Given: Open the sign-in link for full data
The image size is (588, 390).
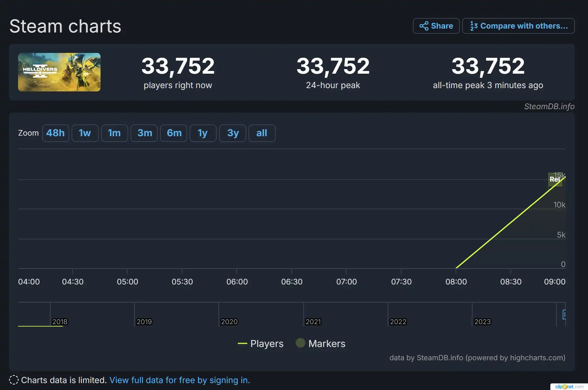Looking at the screenshot, I should point(180,380).
